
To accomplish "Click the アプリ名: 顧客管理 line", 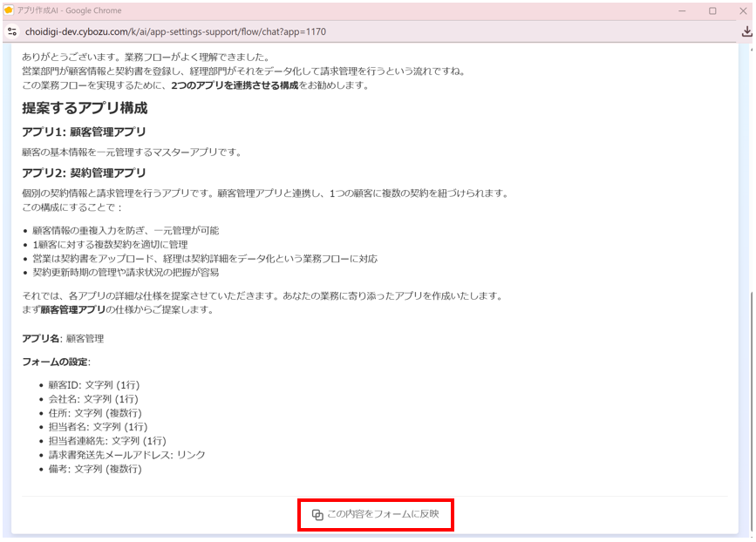I will coord(63,338).
